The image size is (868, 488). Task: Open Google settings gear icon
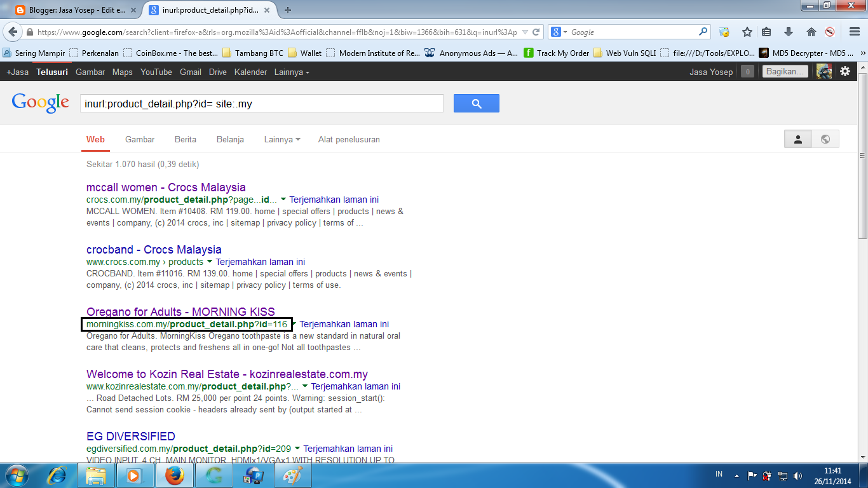tap(845, 71)
